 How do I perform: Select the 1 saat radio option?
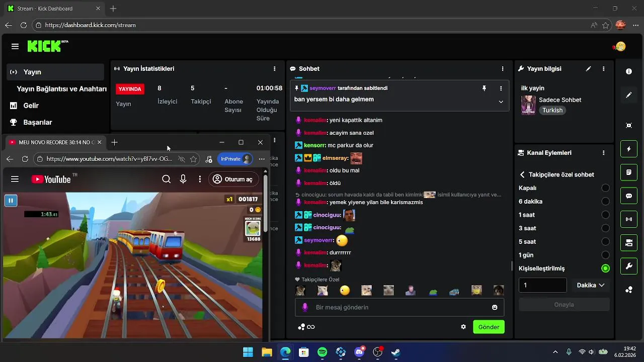pyautogui.click(x=605, y=215)
